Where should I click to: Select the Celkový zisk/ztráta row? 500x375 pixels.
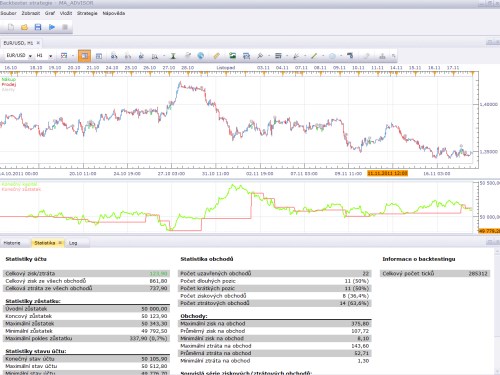[86, 274]
